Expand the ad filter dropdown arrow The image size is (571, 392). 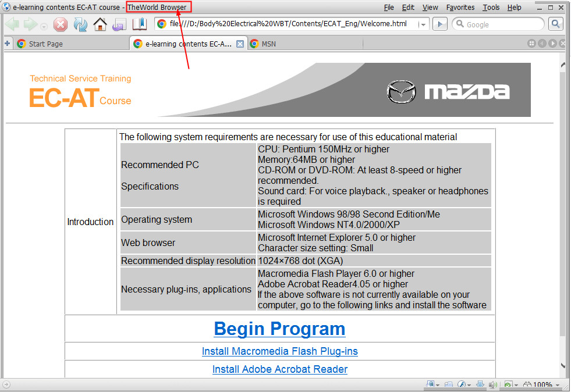[516, 385]
